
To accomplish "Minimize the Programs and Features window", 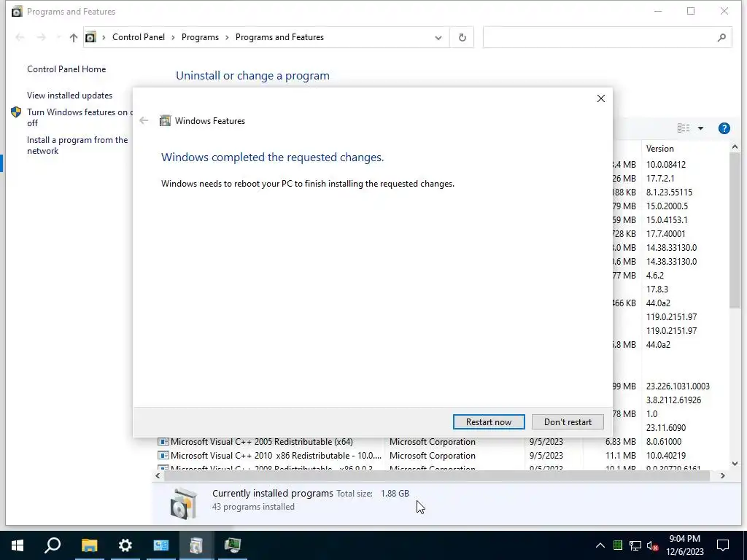I will [658, 11].
